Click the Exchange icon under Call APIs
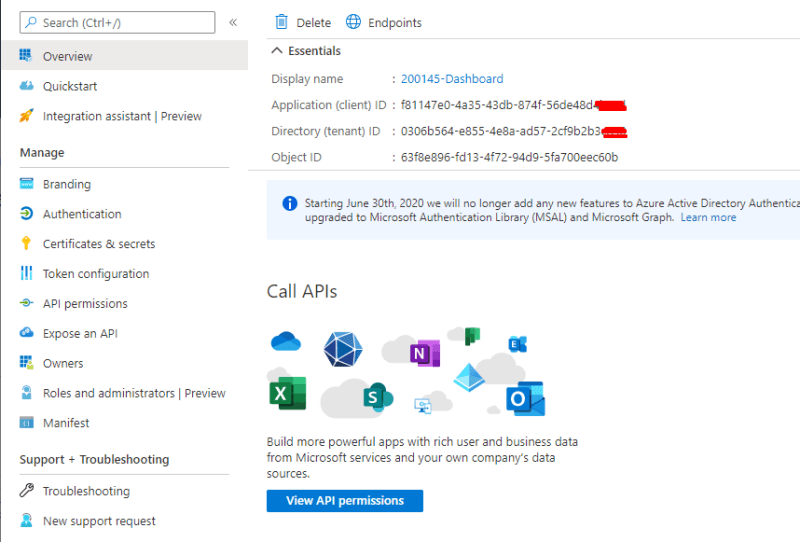The height and width of the screenshot is (542, 800). click(x=518, y=344)
